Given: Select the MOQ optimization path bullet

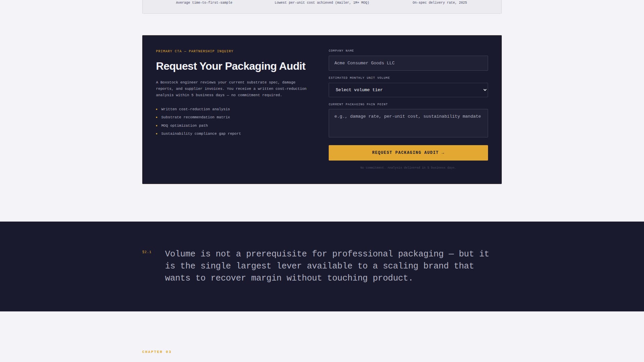Looking at the screenshot, I should pyautogui.click(x=184, y=125).
